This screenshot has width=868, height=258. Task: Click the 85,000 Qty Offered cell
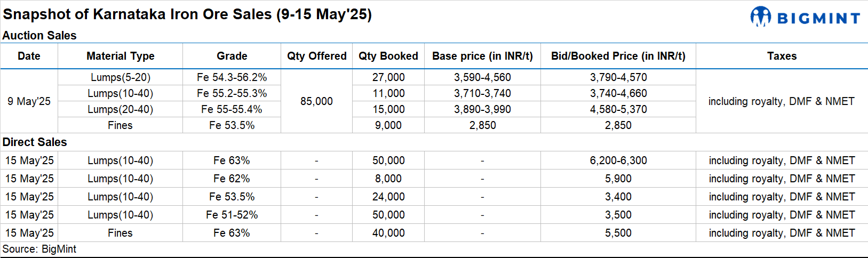coord(316,101)
